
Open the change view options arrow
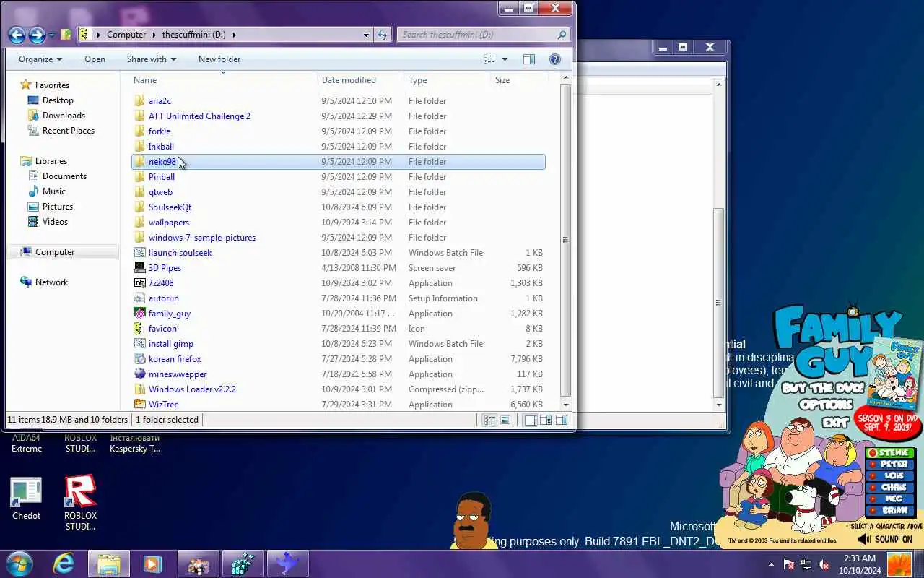click(505, 59)
